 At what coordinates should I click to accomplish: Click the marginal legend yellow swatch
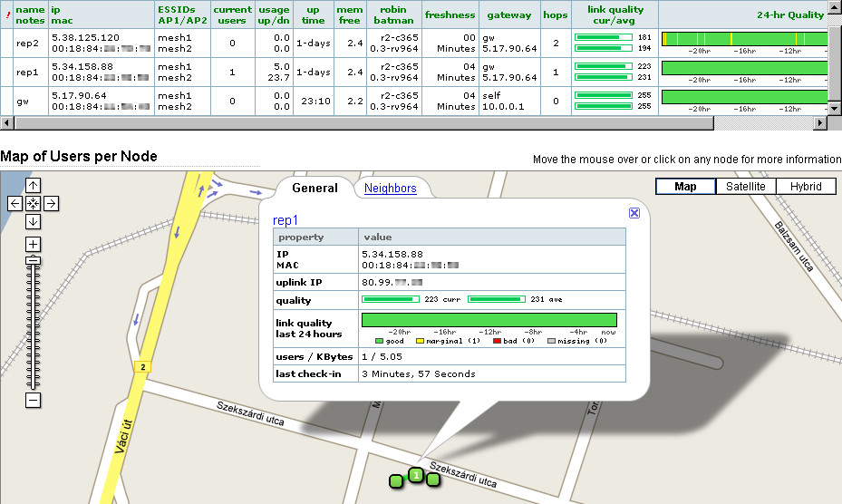coord(420,341)
